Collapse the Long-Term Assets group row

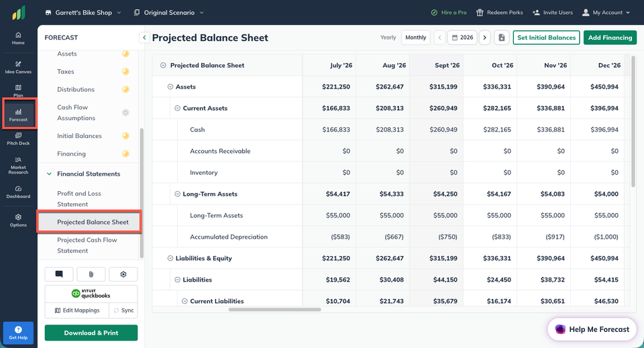pos(177,194)
